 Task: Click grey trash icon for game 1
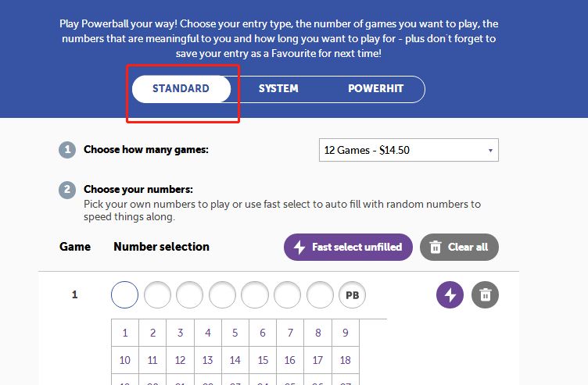485,294
